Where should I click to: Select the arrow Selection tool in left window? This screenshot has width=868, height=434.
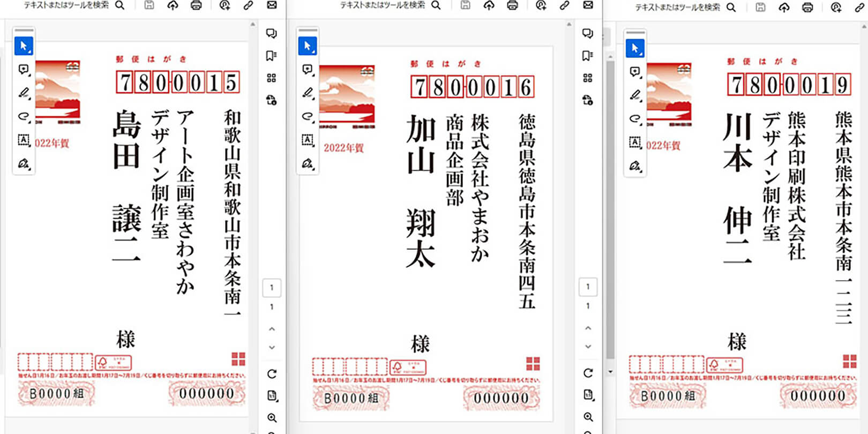pyautogui.click(x=24, y=46)
